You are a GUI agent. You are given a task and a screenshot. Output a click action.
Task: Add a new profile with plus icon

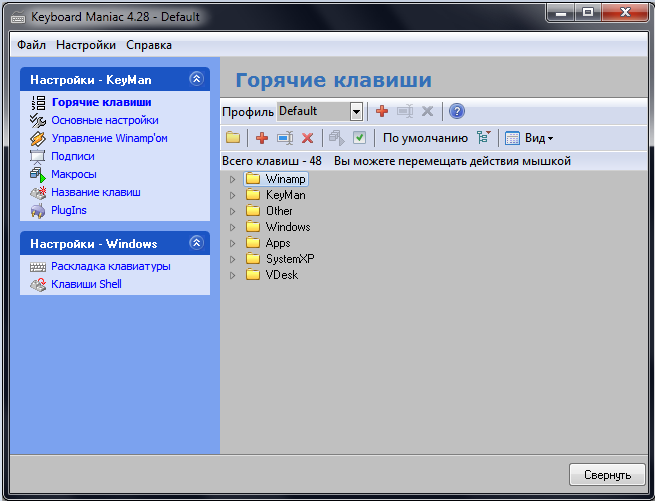(x=382, y=111)
